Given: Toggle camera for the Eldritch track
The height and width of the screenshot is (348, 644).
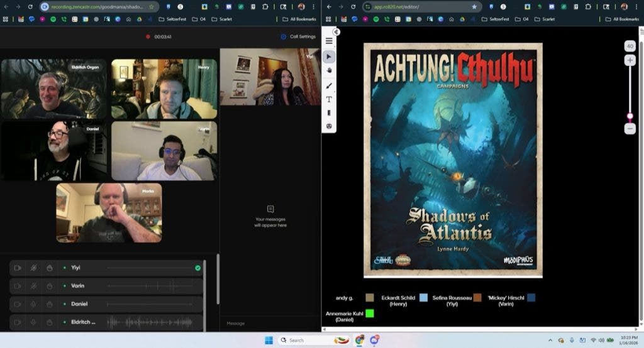Looking at the screenshot, I should coord(17,322).
